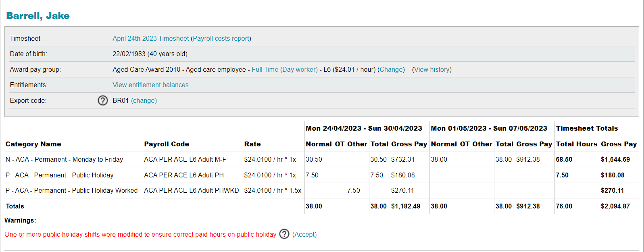The height and width of the screenshot is (252, 644).
Task: Open help icon next to public holiday warning
Action: click(x=284, y=234)
